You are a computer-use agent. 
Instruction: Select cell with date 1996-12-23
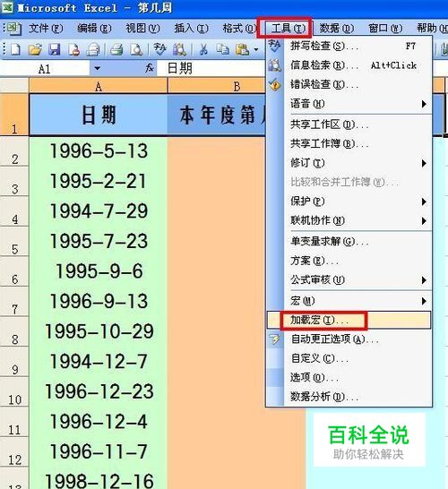pyautogui.click(x=99, y=391)
